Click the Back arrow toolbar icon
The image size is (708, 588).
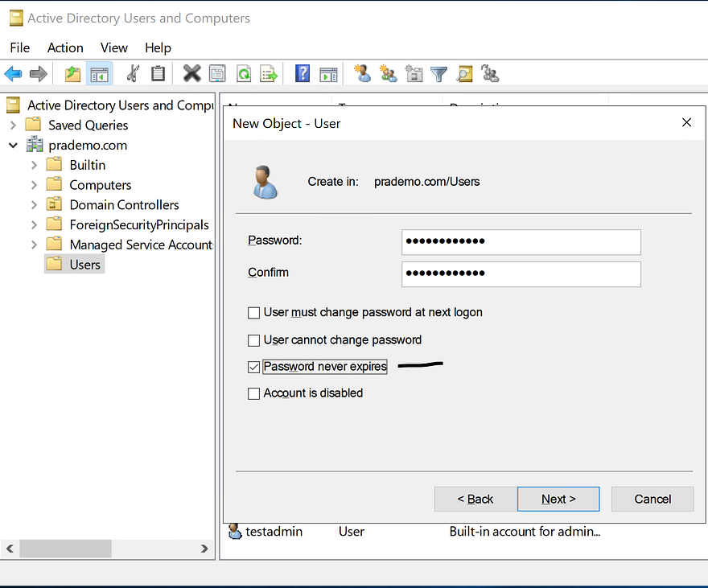click(x=13, y=73)
